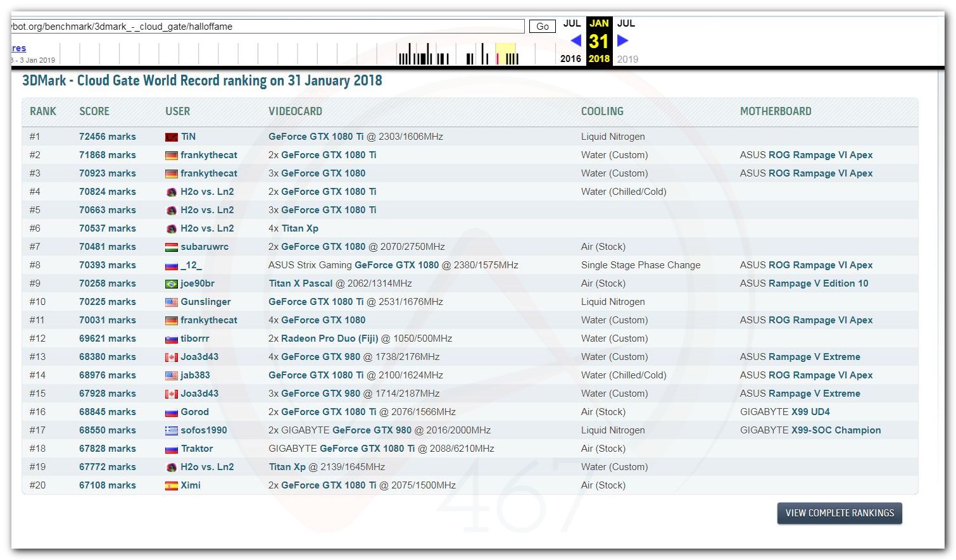The image size is (956, 560).
Task: Select JUL month label left of JAN
Action: pos(572,23)
